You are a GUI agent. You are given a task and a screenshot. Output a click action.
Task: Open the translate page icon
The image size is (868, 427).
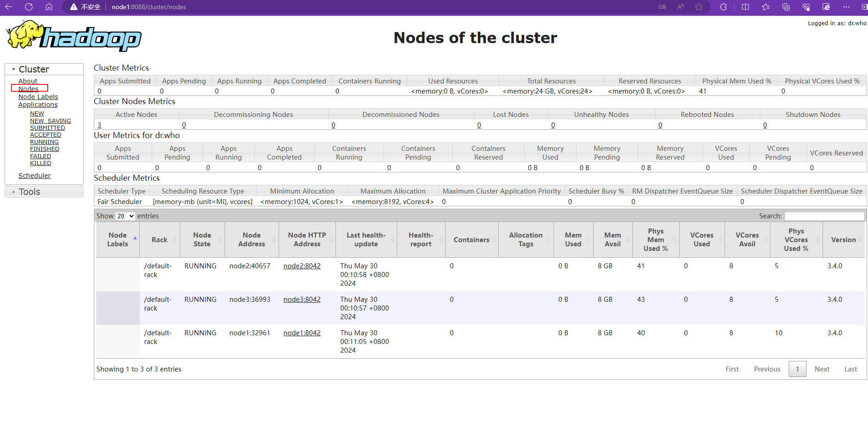pos(662,7)
